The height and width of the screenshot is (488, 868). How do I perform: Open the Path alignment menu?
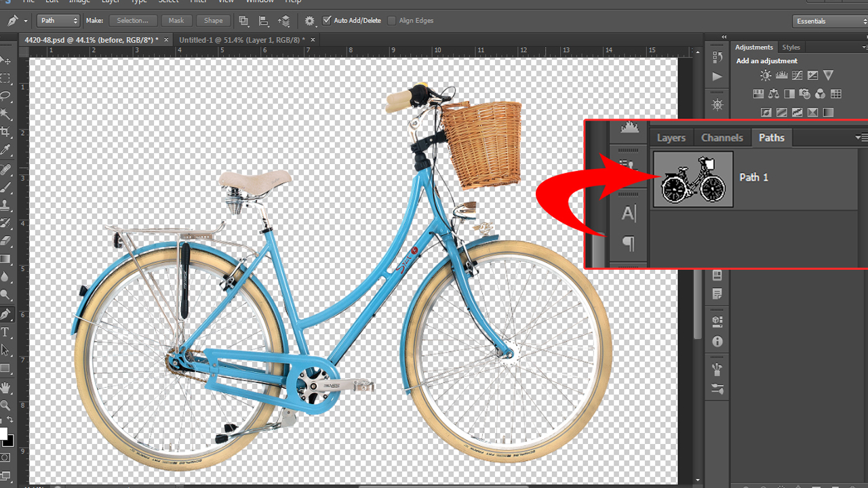[264, 21]
